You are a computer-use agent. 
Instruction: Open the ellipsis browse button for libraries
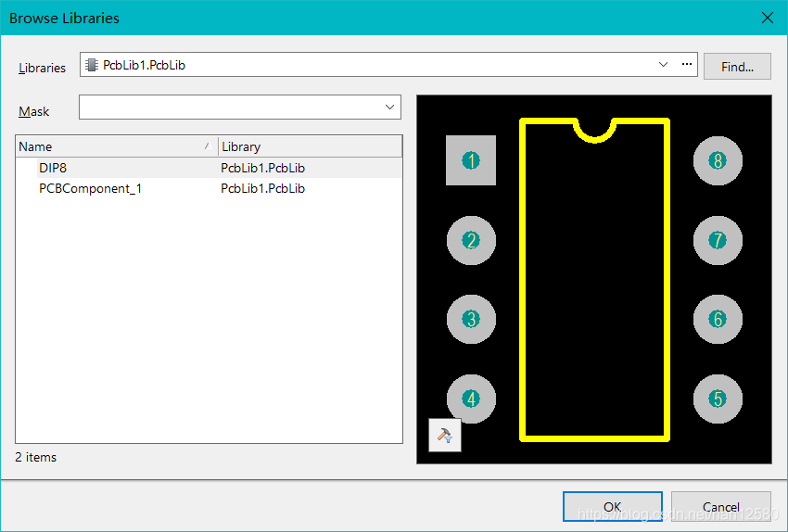point(686,64)
